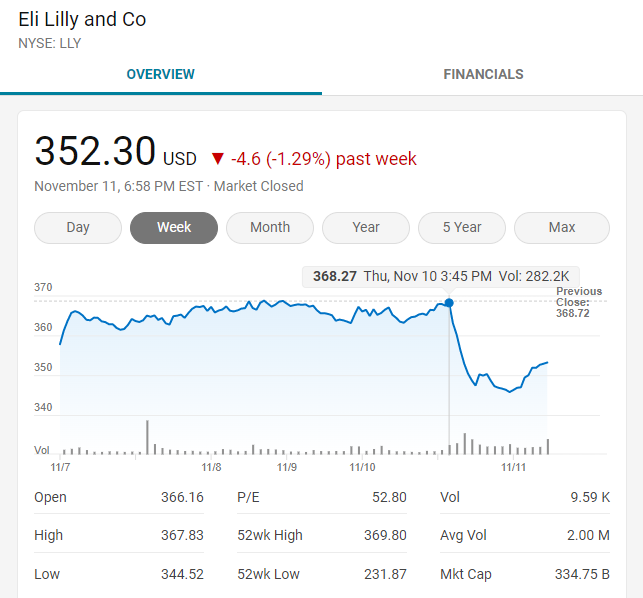643x598 pixels.
Task: Click the 368.27 chart tooltip
Action: [440, 276]
